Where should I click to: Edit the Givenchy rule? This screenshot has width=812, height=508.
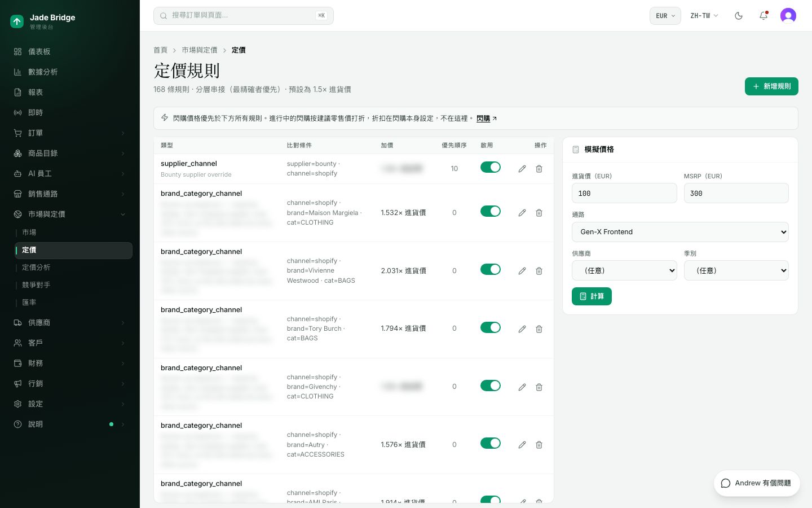(522, 387)
